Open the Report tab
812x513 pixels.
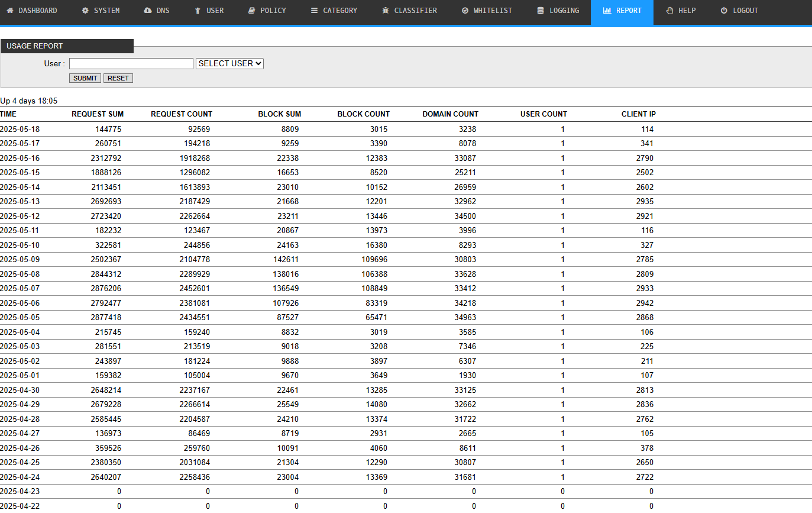click(x=622, y=11)
